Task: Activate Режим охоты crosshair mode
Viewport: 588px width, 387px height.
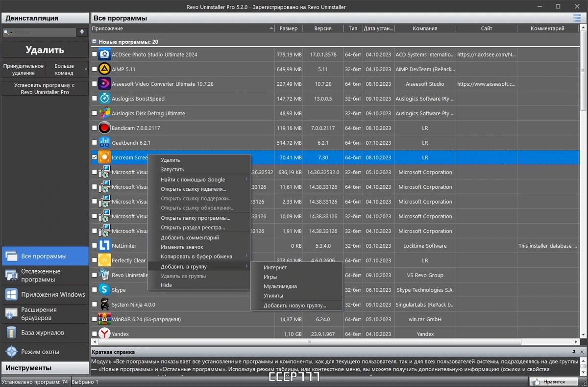Action: click(x=45, y=352)
